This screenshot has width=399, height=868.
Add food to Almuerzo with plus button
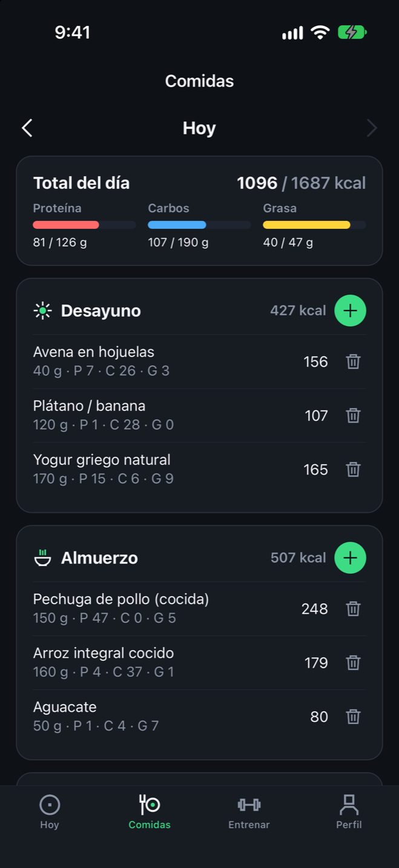(x=350, y=557)
